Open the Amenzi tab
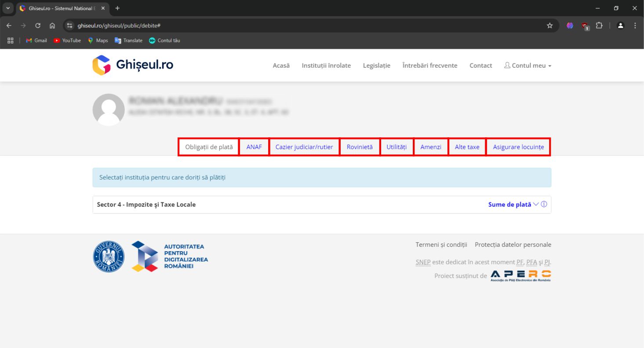644x348 pixels. (x=431, y=147)
